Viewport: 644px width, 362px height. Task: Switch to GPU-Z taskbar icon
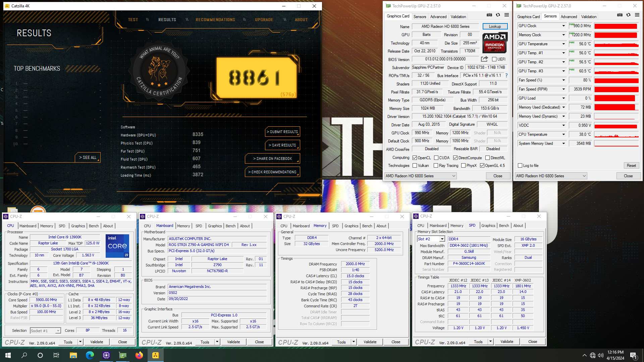(123, 355)
